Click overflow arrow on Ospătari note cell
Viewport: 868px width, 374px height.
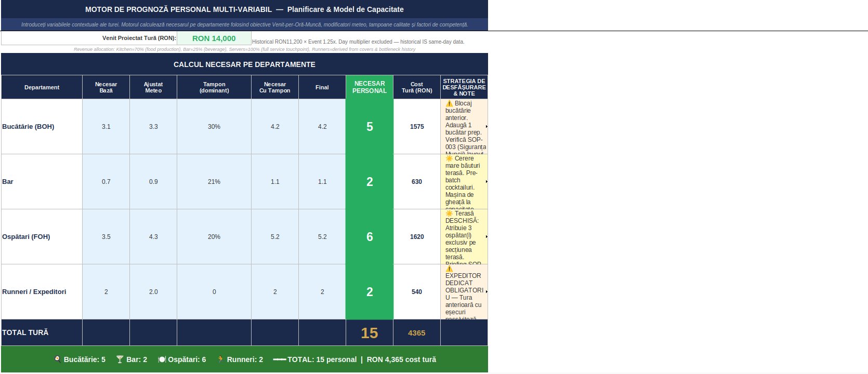coord(486,237)
